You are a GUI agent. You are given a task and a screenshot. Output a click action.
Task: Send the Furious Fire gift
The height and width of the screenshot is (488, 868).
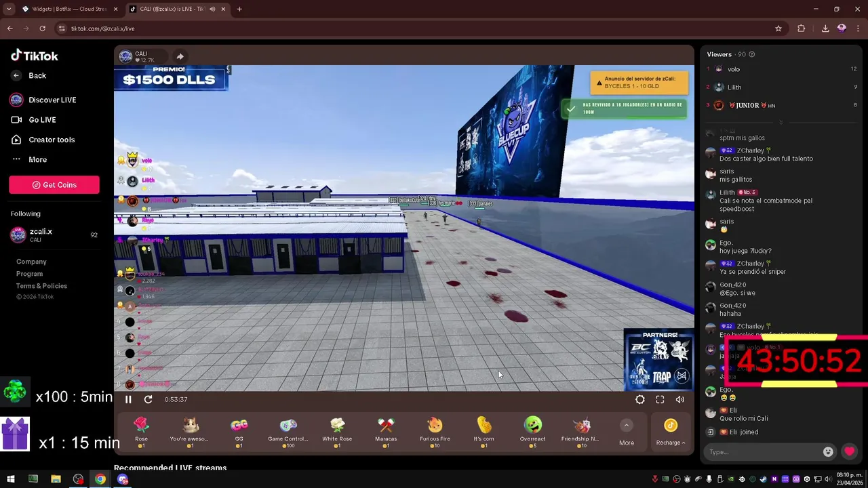pyautogui.click(x=435, y=431)
